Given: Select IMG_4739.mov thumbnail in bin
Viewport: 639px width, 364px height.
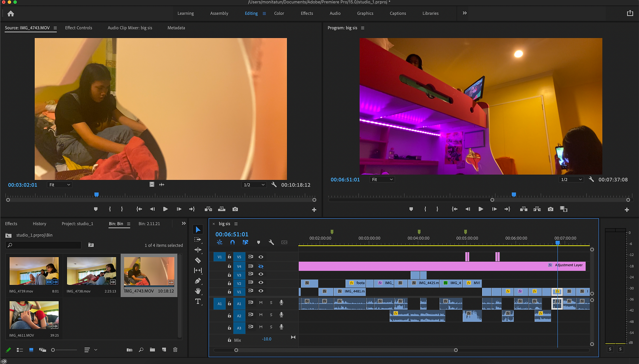Looking at the screenshot, I should point(34,271).
